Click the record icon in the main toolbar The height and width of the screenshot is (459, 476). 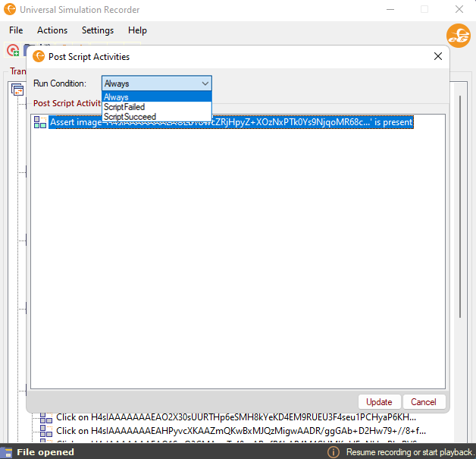pyautogui.click(x=13, y=51)
